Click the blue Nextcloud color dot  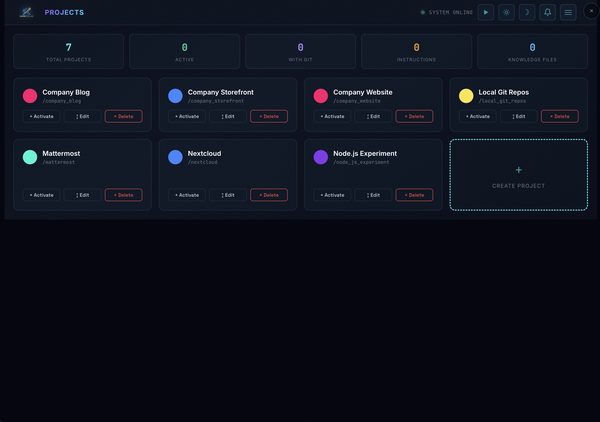[175, 157]
